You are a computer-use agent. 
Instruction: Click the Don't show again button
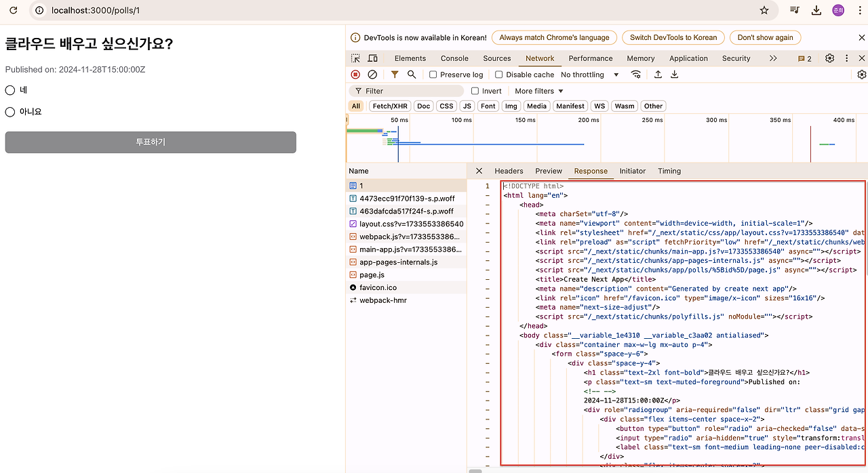[765, 38]
